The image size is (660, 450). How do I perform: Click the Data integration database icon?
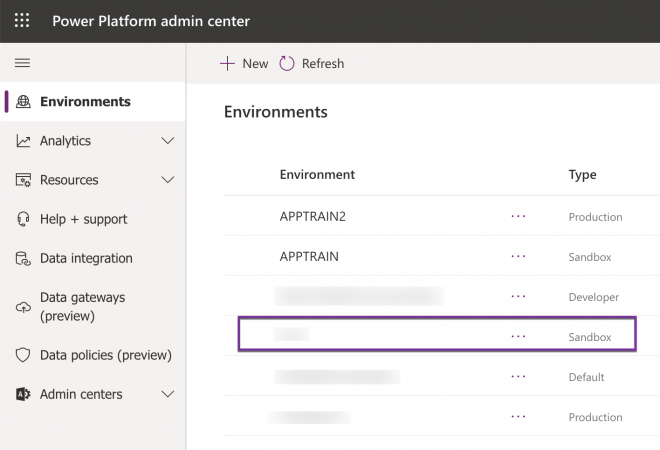point(23,258)
